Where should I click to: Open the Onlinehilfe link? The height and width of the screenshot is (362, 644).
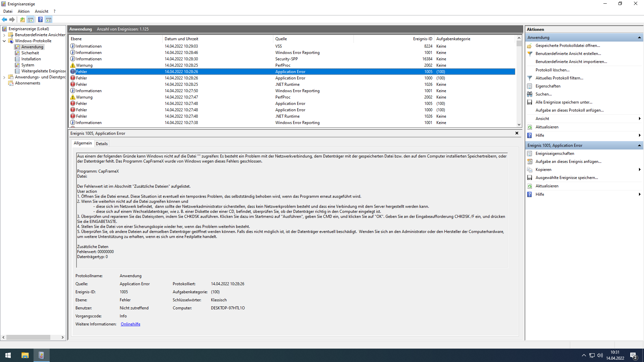[130, 324]
